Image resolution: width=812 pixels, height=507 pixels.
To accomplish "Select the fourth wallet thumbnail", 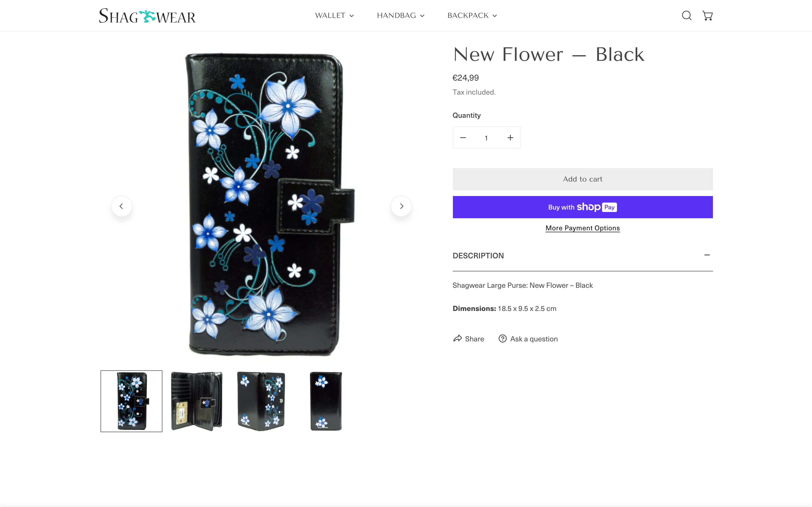I will (326, 401).
